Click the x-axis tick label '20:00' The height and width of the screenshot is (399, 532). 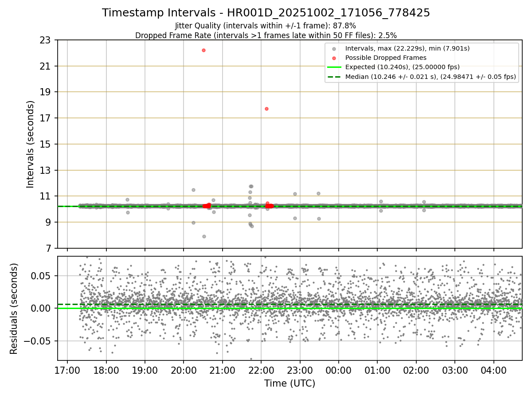coord(184,370)
